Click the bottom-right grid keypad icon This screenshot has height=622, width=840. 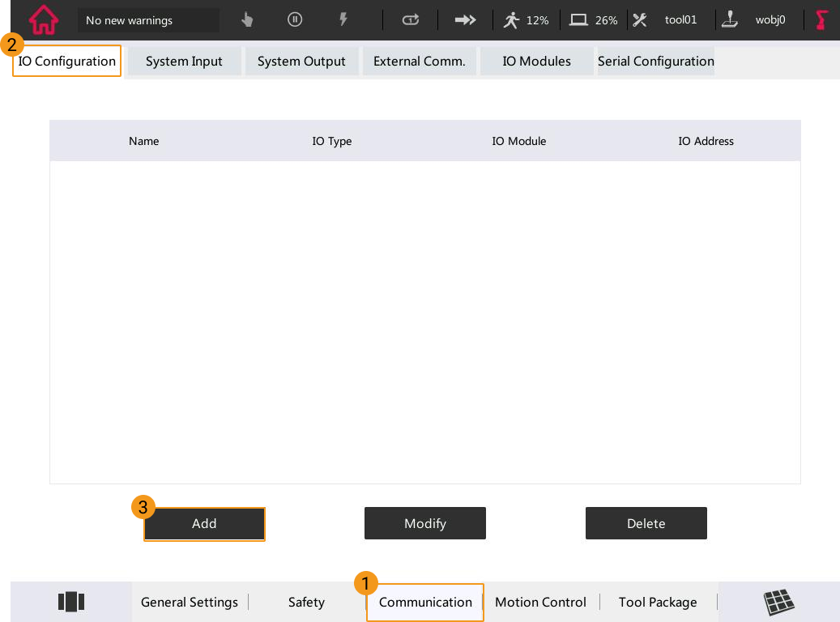pos(778,602)
